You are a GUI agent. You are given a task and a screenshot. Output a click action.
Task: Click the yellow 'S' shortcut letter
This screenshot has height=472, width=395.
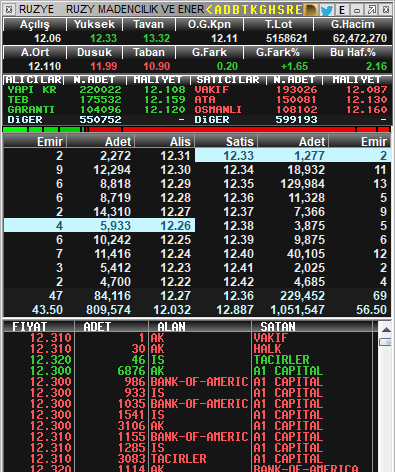click(281, 10)
